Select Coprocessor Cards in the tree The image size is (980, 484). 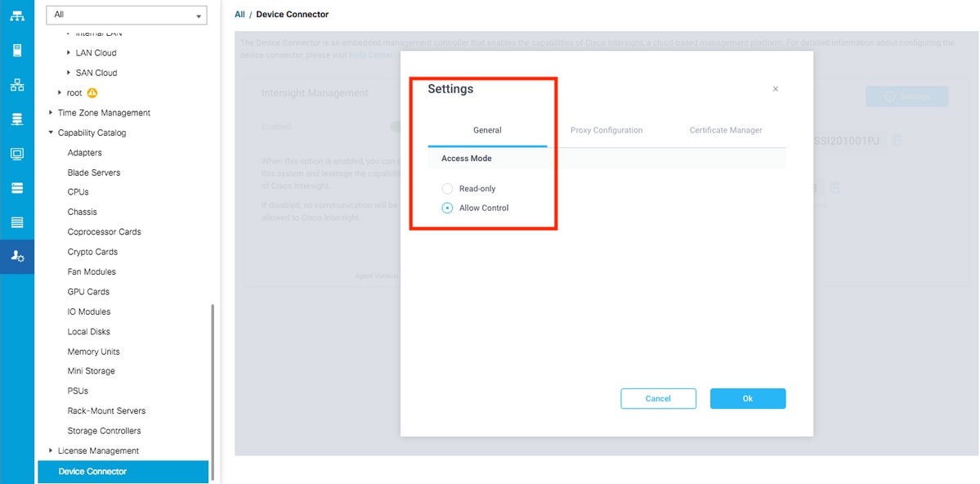coord(105,231)
